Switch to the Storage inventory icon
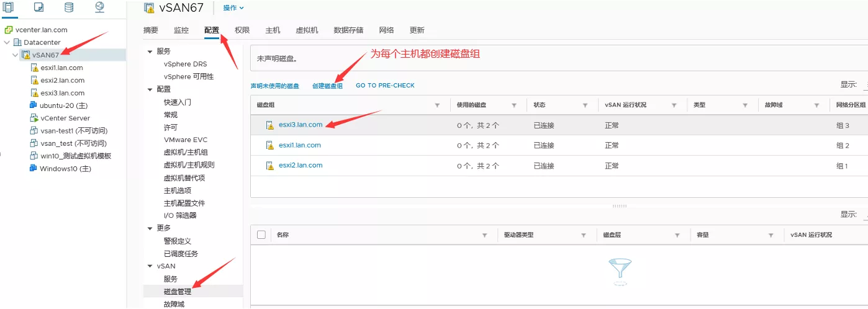 pyautogui.click(x=68, y=7)
